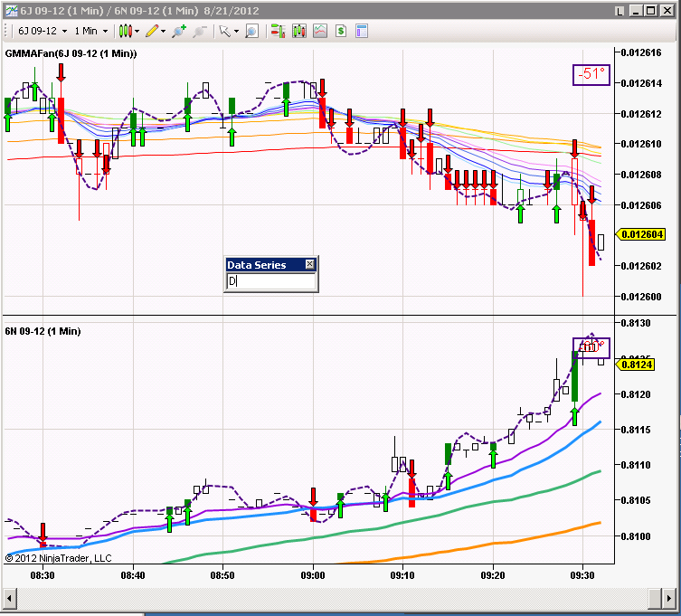Click the 09:30 time axis label
This screenshot has height=616, width=681.
(582, 575)
